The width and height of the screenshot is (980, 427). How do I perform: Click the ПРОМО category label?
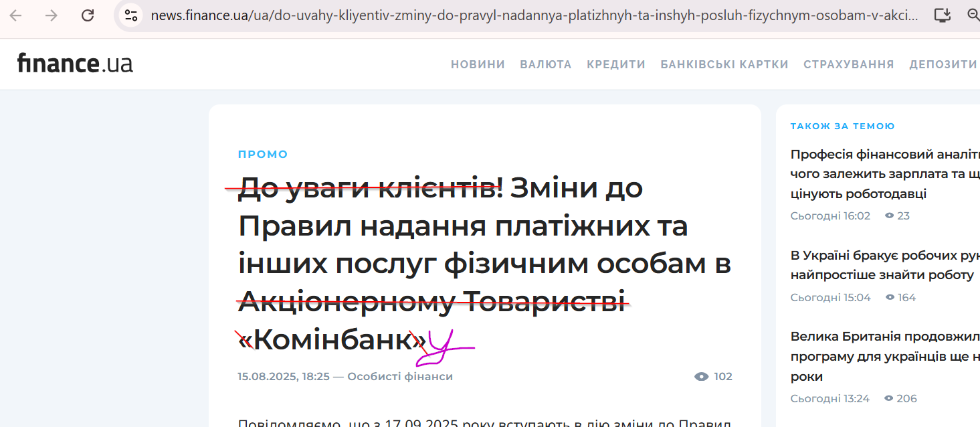(x=263, y=155)
